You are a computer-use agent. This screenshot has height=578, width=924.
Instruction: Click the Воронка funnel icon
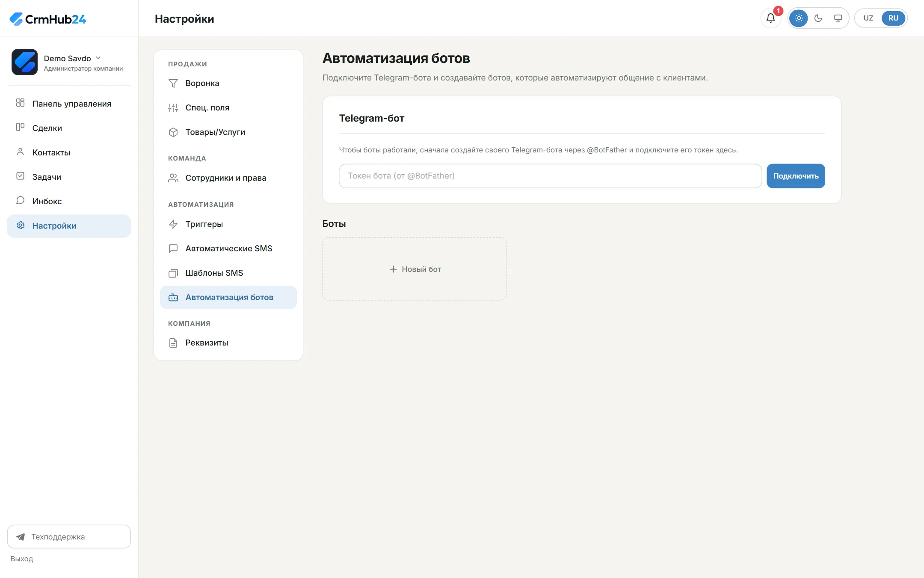point(173,83)
